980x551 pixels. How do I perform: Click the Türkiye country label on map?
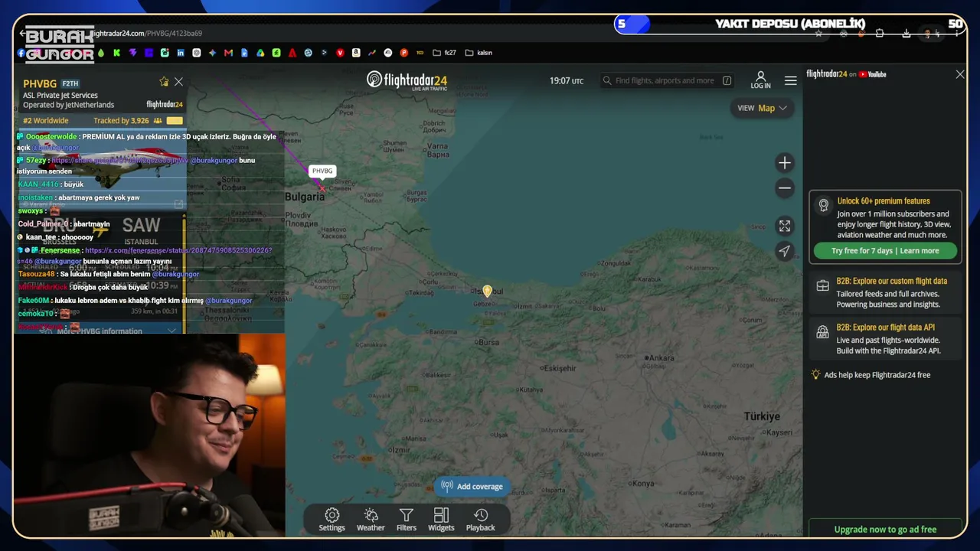click(762, 416)
